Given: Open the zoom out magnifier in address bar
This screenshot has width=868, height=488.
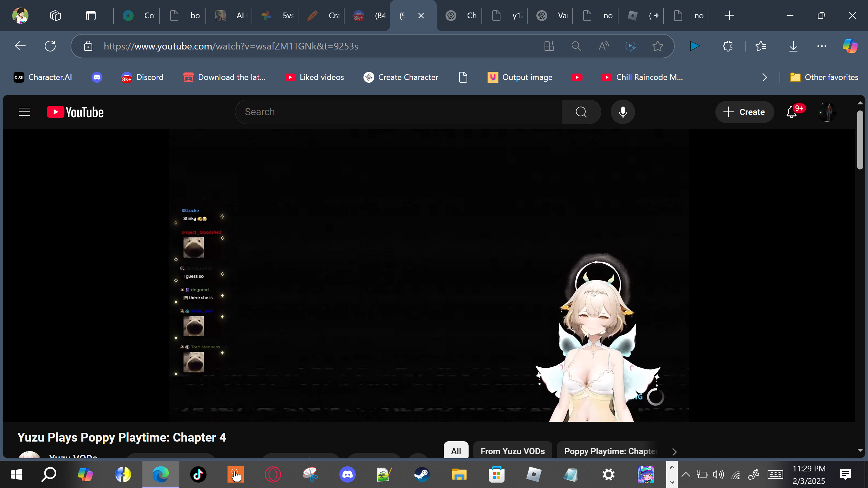Looking at the screenshot, I should pos(576,46).
